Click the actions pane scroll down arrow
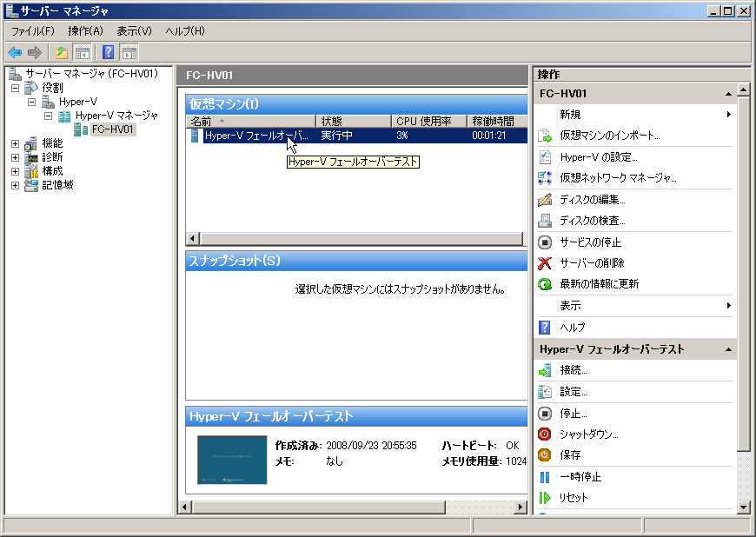The width and height of the screenshot is (756, 537). (743, 507)
